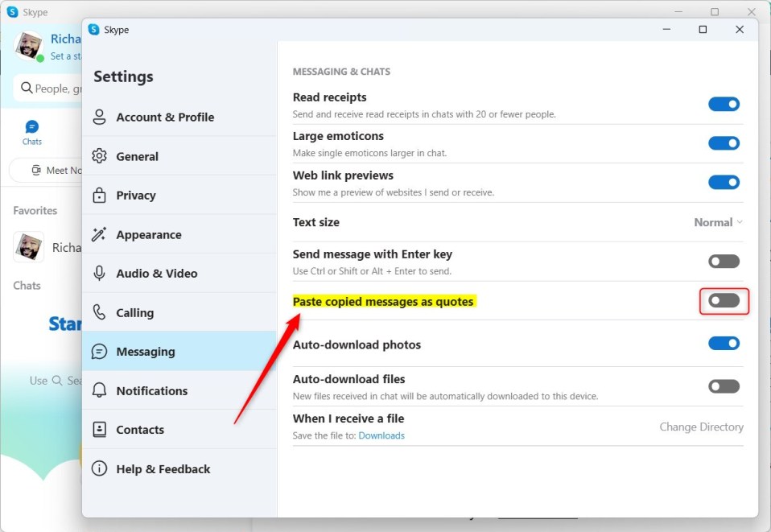Click the Chats icon in main Skype window
The image size is (771, 532).
coord(32,127)
